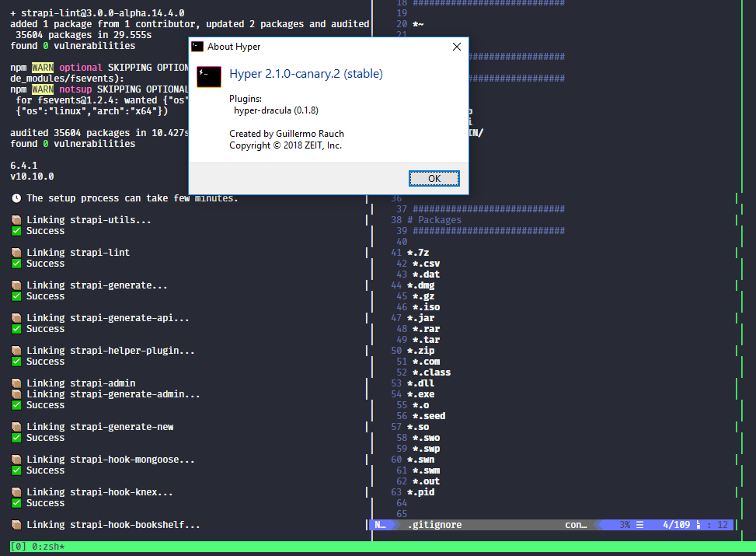Toggle the npm WARN optional badge
Screen dimensions: 756x556
pyautogui.click(x=42, y=67)
